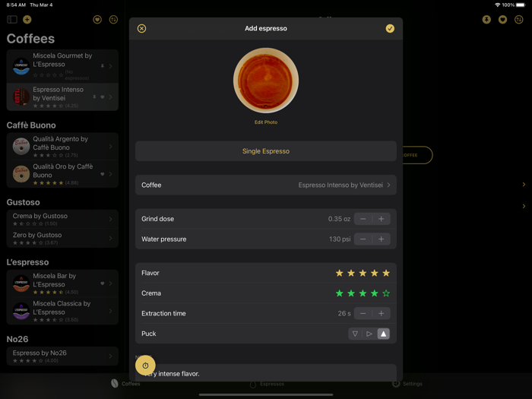Expand chevron on Zero by Gustoso row

pos(111,238)
